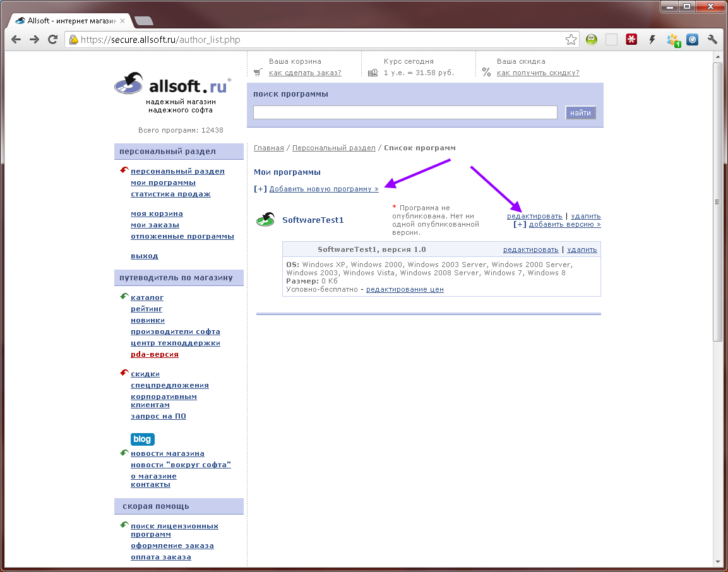Open рейтинг sidebar link
Screen dimensions: 728x572
click(146, 309)
